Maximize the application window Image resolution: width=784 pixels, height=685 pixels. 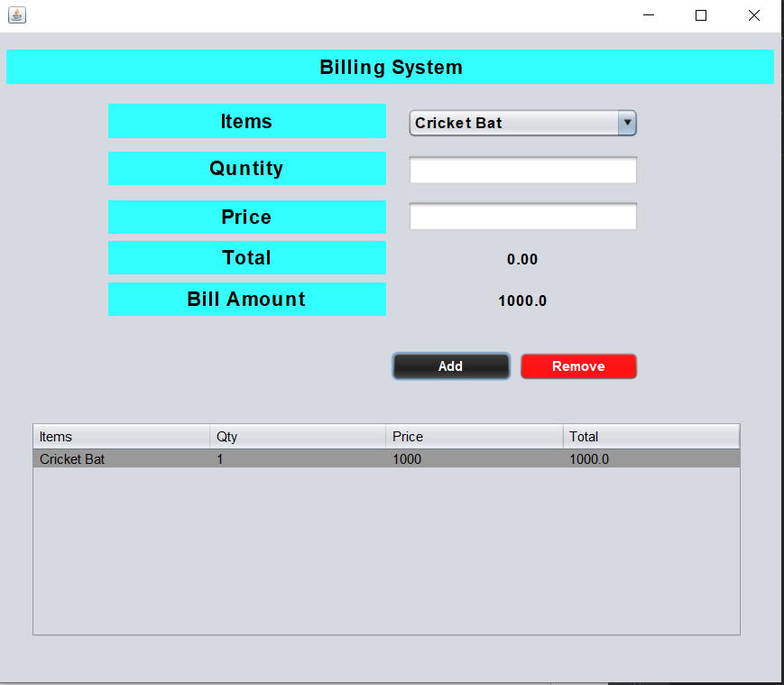coord(701,15)
